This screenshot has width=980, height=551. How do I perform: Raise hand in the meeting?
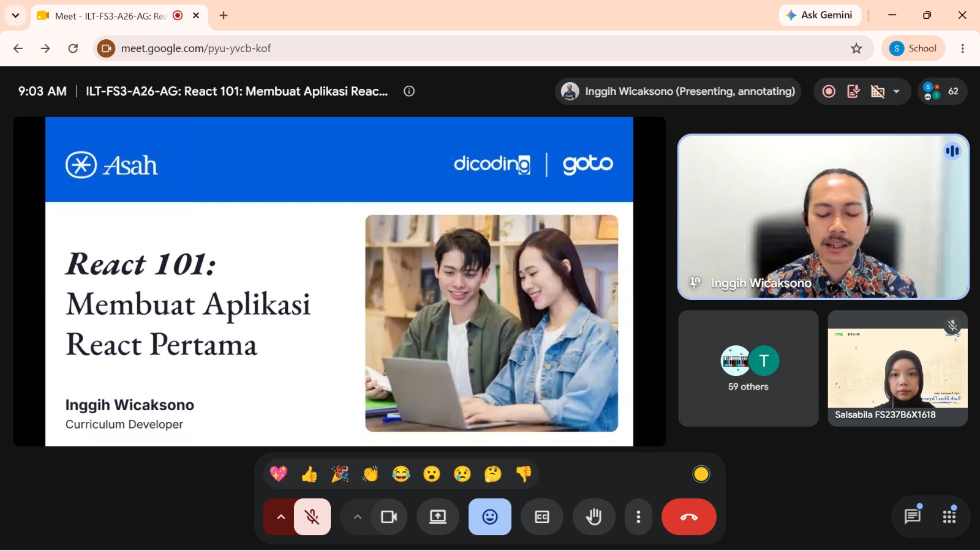pos(594,517)
